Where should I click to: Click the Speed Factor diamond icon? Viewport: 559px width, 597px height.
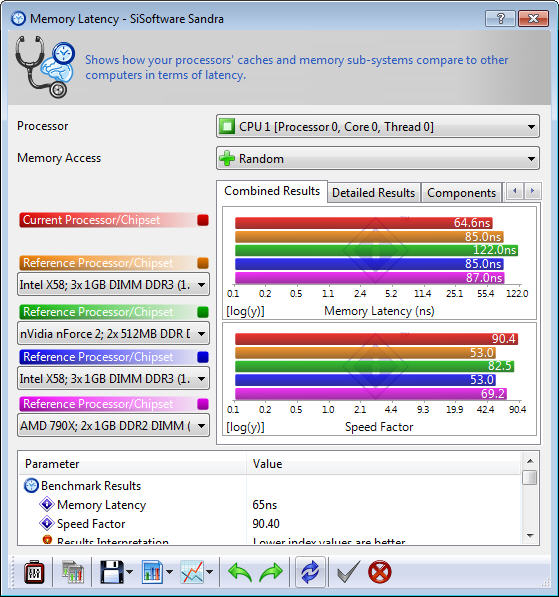[x=47, y=523]
